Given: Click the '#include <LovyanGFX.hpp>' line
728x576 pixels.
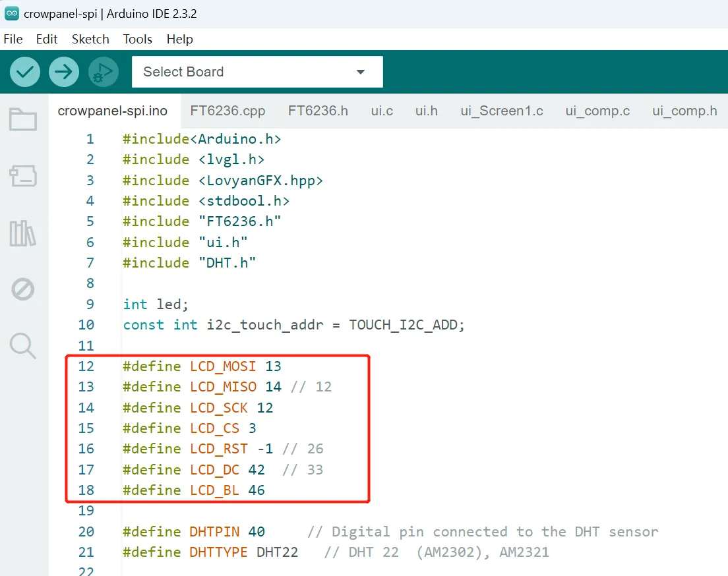Looking at the screenshot, I should point(223,180).
